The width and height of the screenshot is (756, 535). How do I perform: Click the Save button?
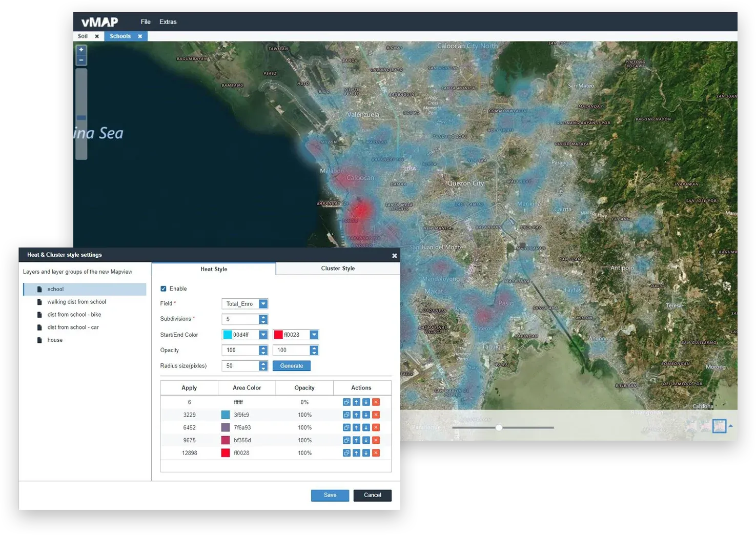(330, 495)
